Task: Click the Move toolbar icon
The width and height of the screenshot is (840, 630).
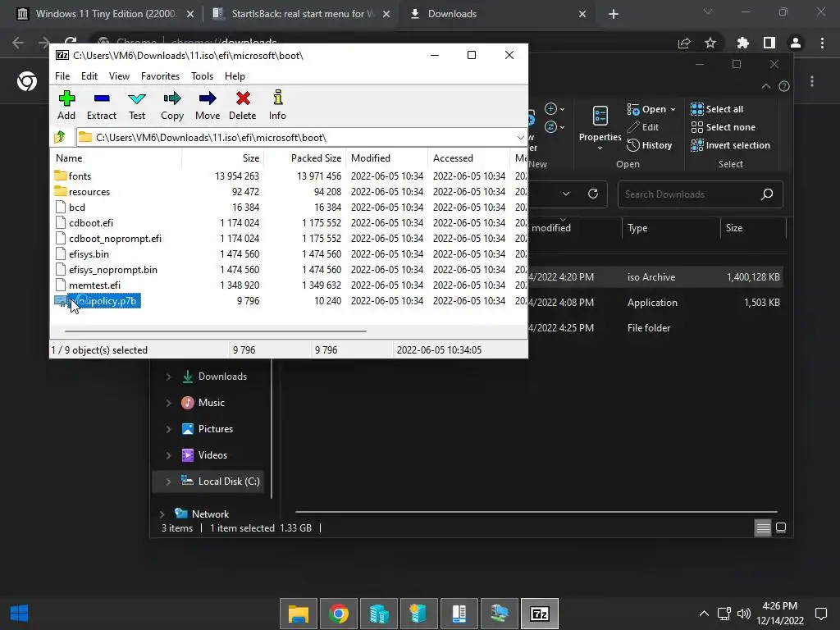Action: pyautogui.click(x=208, y=106)
